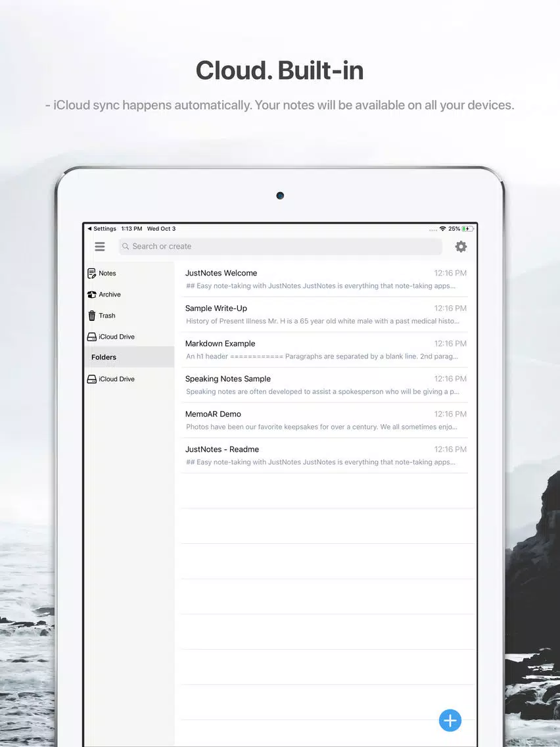Focus the 'Search or create' field
The height and width of the screenshot is (747, 560).
point(281,247)
